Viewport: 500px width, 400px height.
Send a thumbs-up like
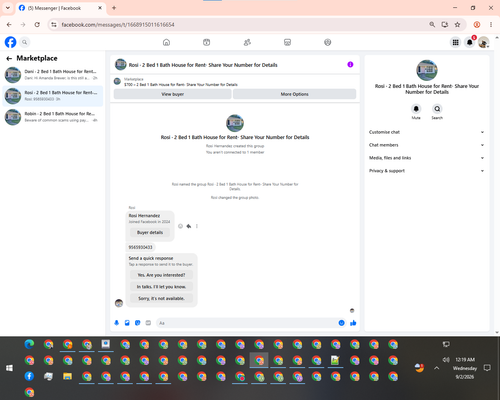coord(353,323)
